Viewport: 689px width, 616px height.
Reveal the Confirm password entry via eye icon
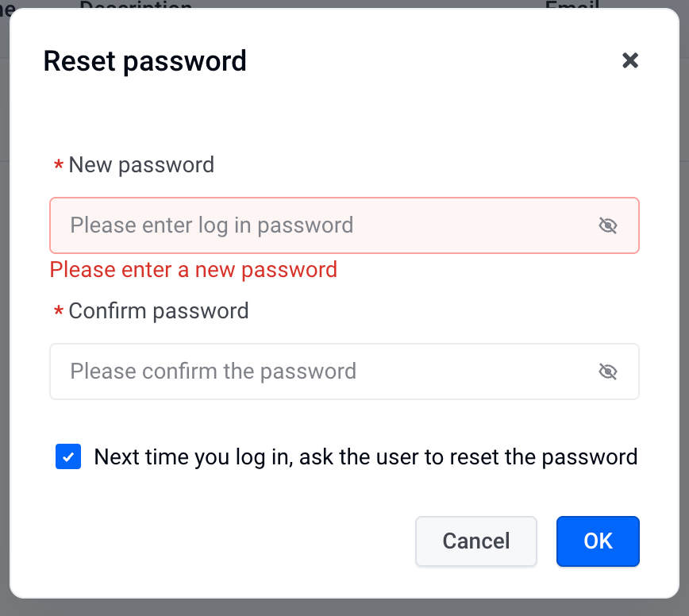pos(608,372)
